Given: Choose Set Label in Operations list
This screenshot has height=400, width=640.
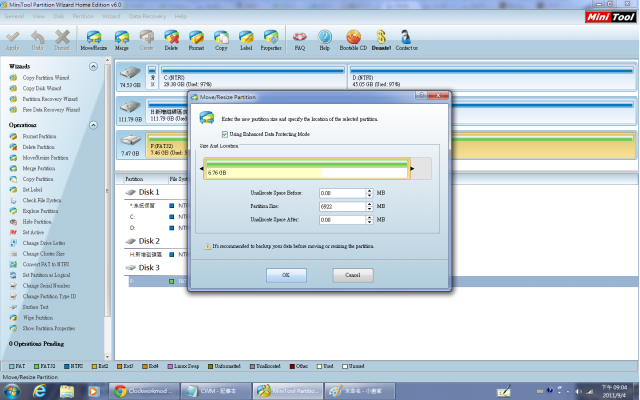Looking at the screenshot, I should pos(32,189).
